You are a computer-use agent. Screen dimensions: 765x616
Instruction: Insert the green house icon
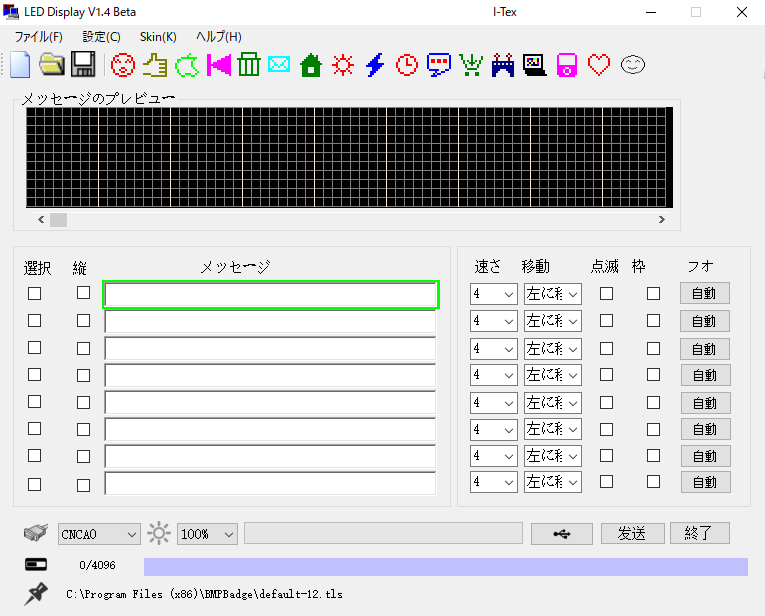311,65
